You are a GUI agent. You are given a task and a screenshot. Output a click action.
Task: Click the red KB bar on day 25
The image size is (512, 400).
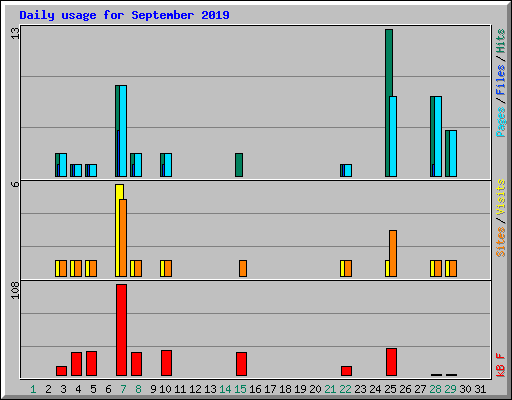(391, 362)
